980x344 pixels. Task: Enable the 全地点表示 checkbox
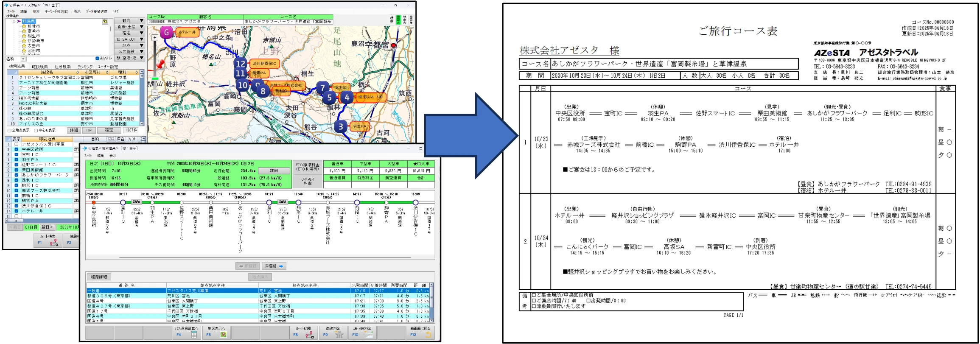pyautogui.click(x=9, y=131)
